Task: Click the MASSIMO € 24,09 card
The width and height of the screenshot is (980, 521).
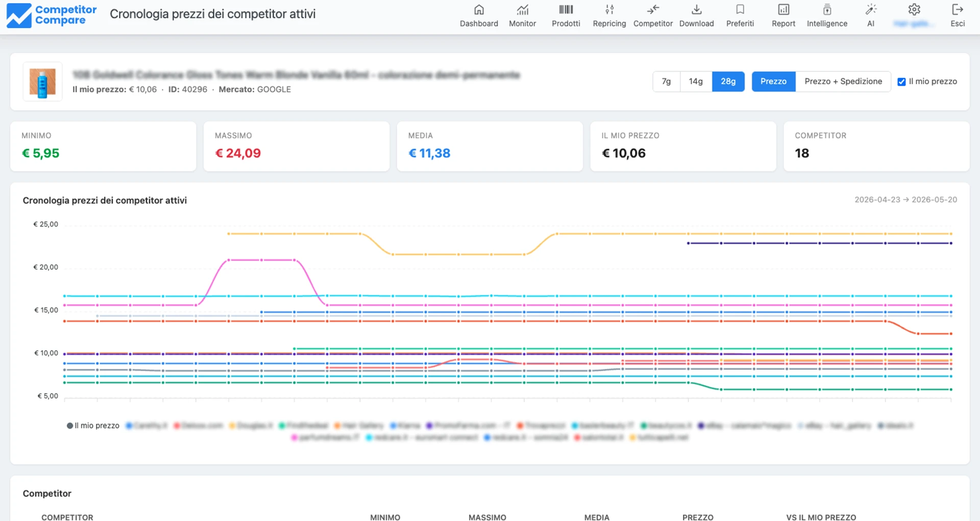Action: tap(297, 146)
